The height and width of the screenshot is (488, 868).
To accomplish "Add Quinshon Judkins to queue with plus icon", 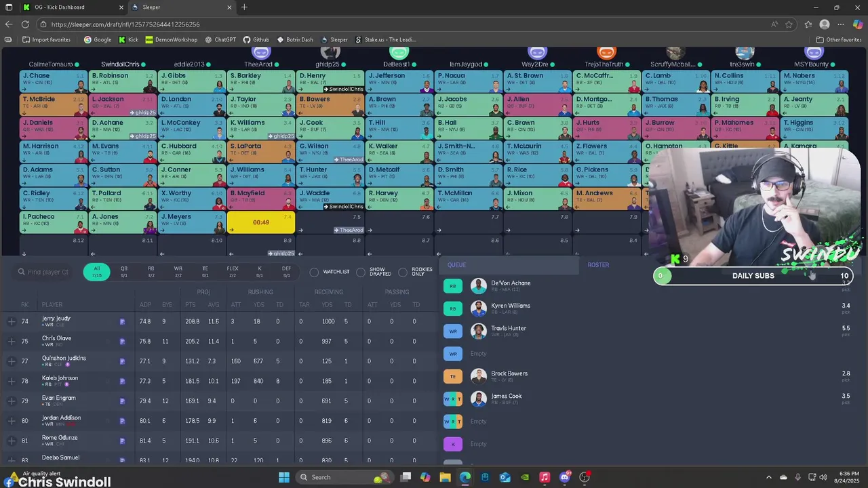I will click(12, 361).
